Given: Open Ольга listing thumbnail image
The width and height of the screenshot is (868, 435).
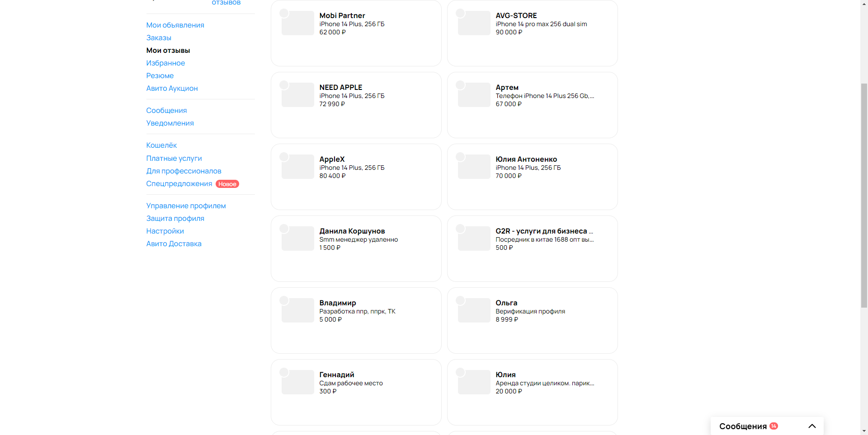Looking at the screenshot, I should click(474, 310).
